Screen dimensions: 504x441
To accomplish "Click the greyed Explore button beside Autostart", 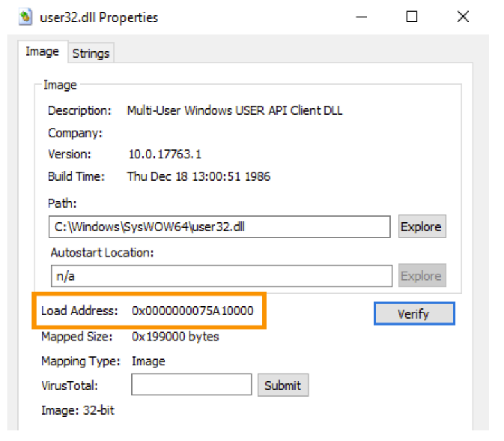I will tap(422, 276).
